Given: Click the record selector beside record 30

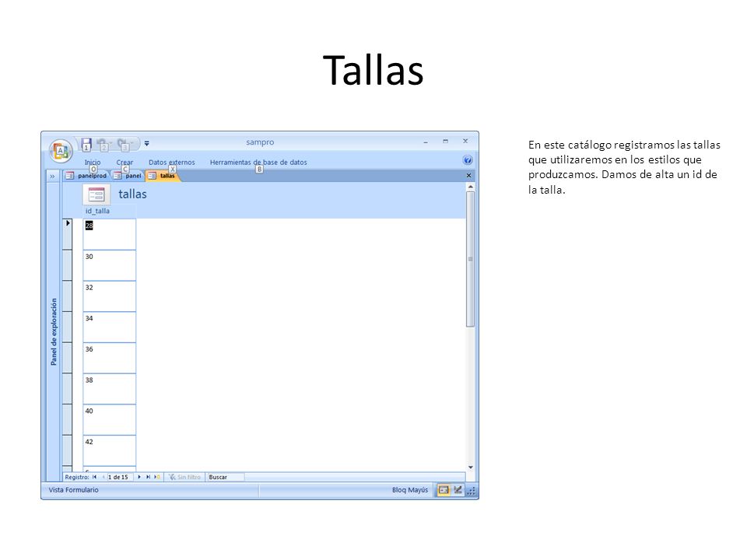Looking at the screenshot, I should (x=68, y=265).
